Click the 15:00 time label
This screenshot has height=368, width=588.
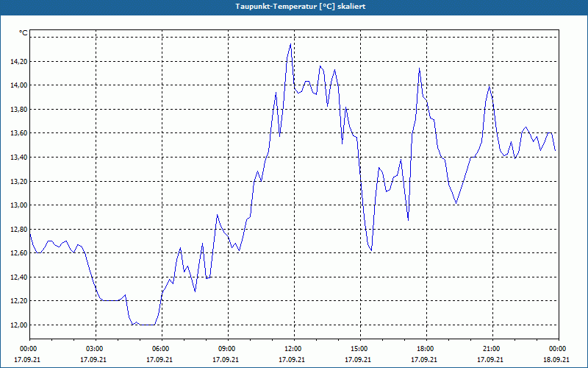tap(360, 349)
